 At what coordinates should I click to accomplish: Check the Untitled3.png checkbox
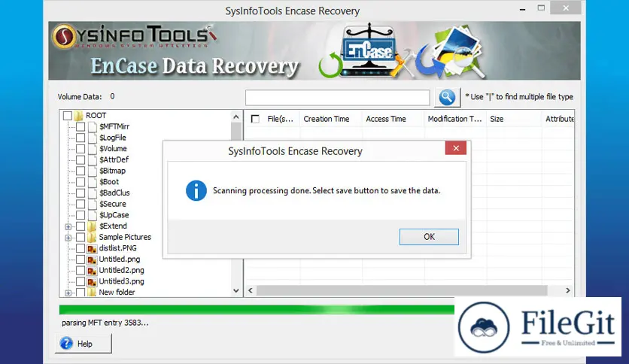coord(81,281)
